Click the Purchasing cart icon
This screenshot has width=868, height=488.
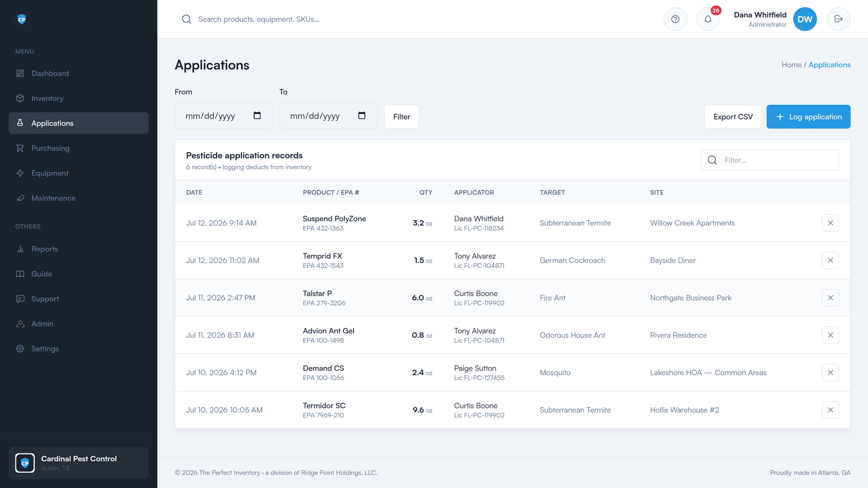coord(20,148)
